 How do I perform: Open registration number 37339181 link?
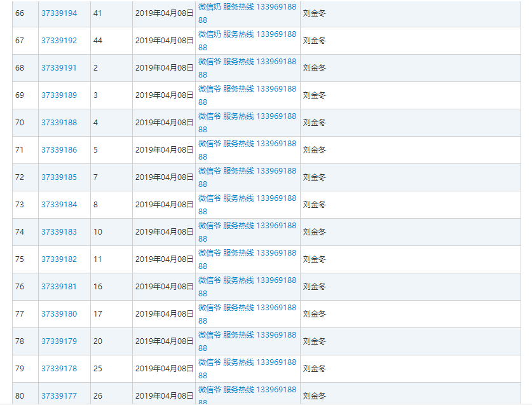tap(59, 287)
